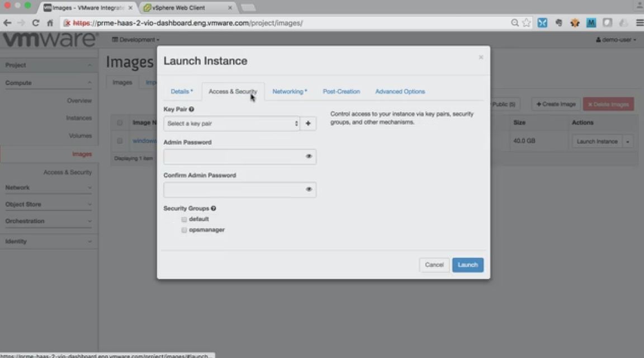644x358 pixels.
Task: Reveal the Confirm Admin Password via eye icon
Action: (309, 190)
